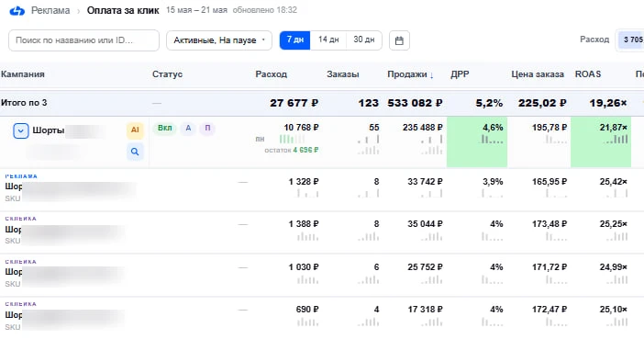Click ROAS cell 24,99×
644x339 pixels.
point(613,267)
